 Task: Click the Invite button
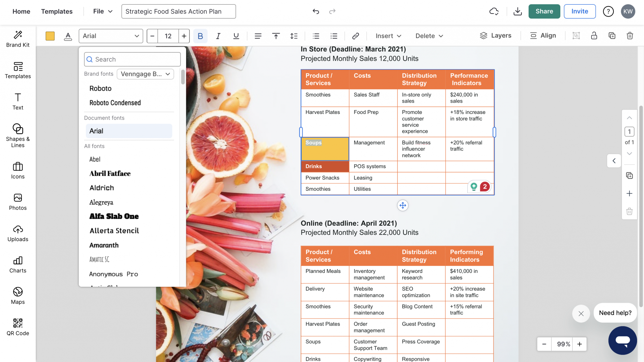(580, 11)
